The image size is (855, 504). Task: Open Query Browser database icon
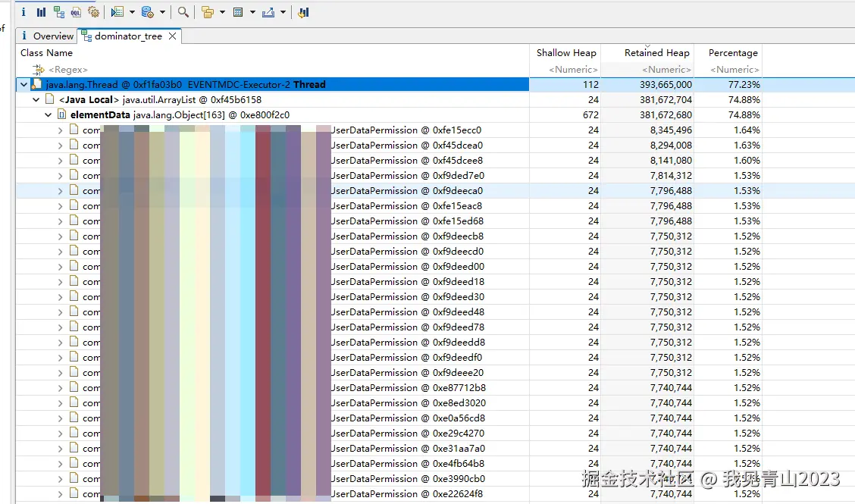point(147,12)
